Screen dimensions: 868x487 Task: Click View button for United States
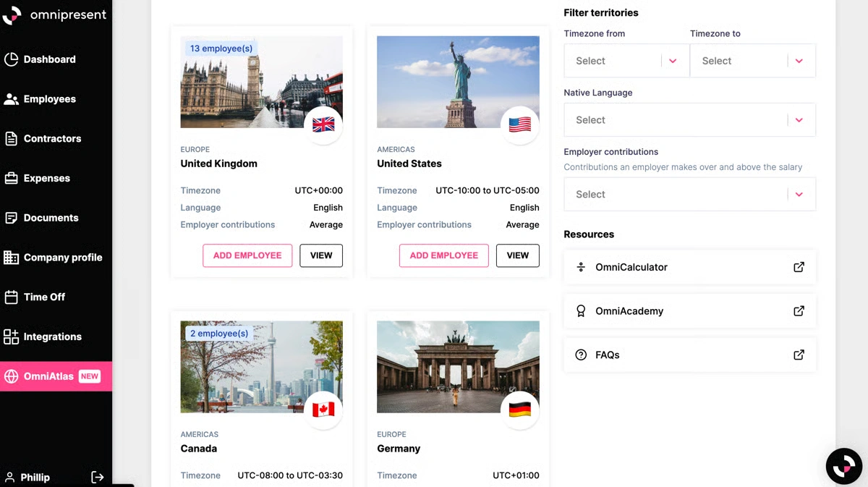pyautogui.click(x=518, y=255)
